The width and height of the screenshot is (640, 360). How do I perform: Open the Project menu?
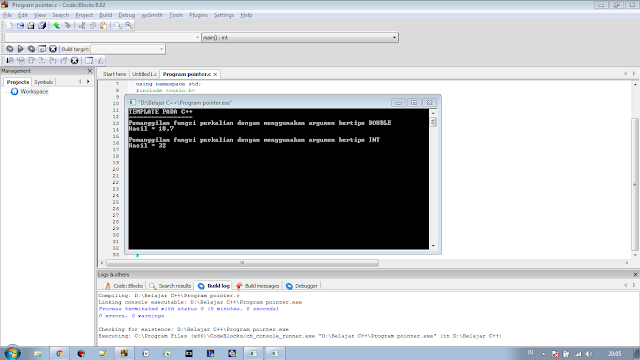click(84, 15)
